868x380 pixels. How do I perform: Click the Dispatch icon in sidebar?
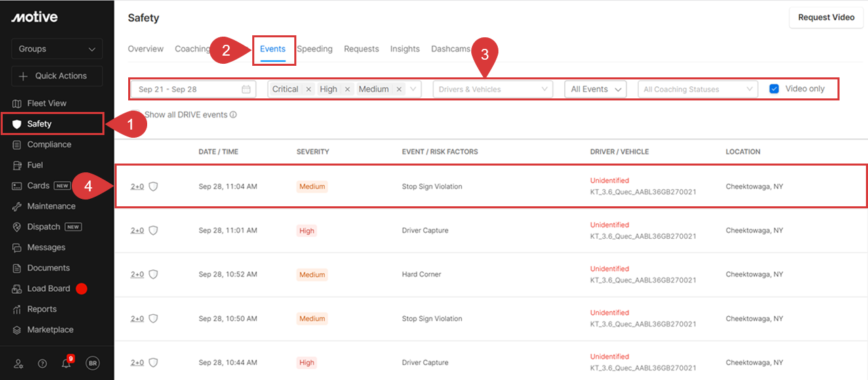[x=18, y=227]
